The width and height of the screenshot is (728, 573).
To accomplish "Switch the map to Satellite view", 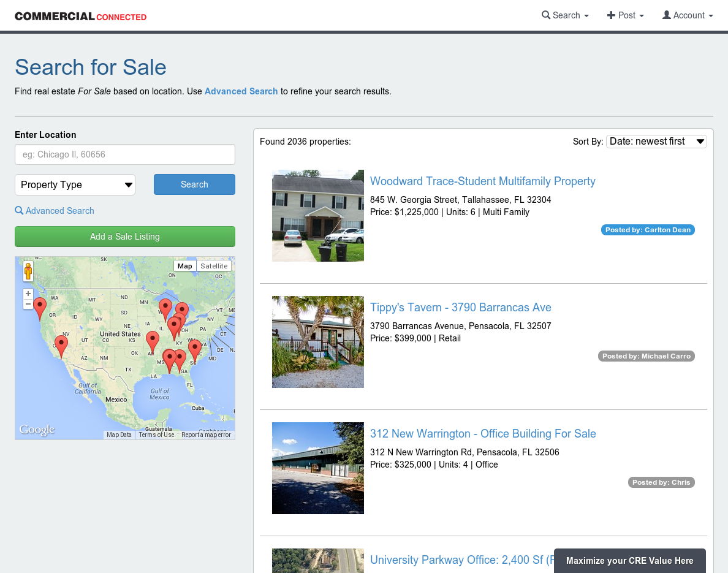I will 214,265.
